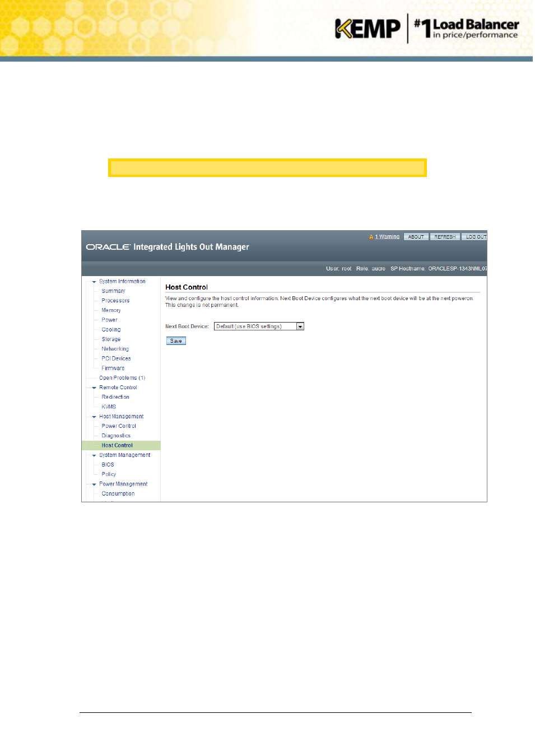Click the REFRESH button
This screenshot has height=756, width=535.
445,237
